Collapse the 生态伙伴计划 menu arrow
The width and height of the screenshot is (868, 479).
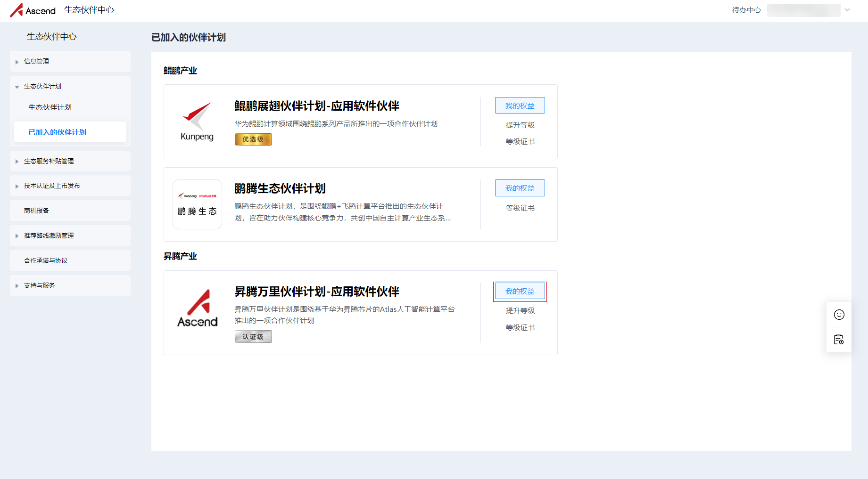click(17, 87)
